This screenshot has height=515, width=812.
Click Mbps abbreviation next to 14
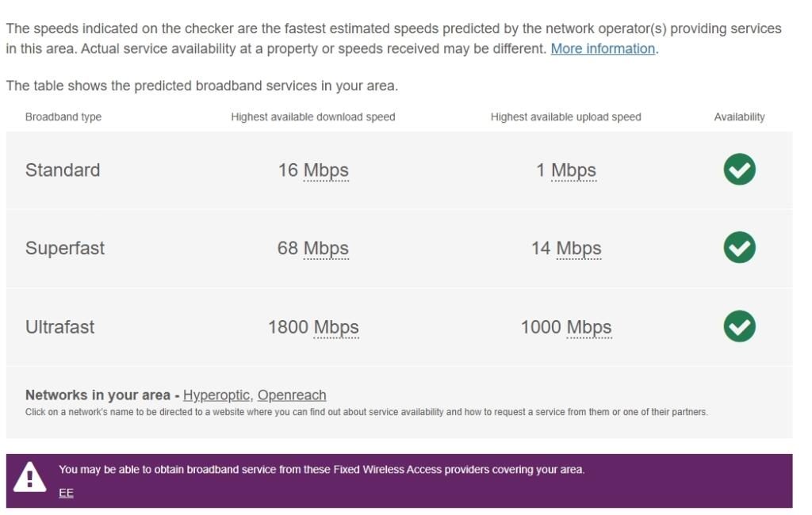578,249
